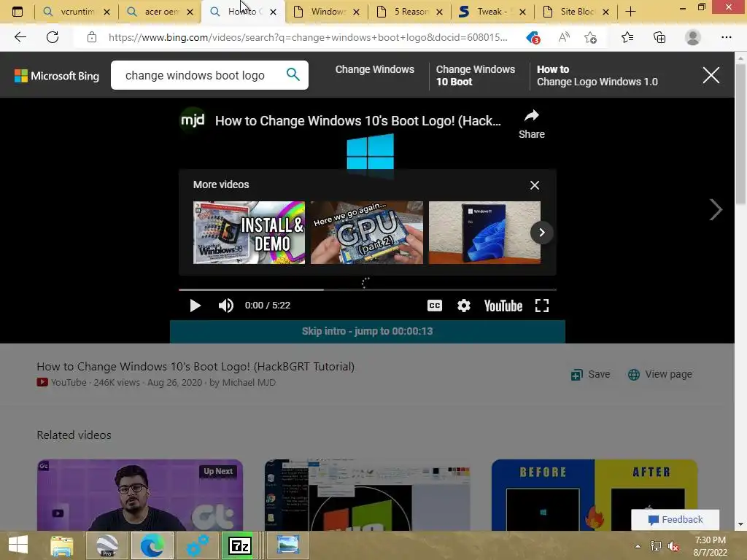Share the video via Share arrow
Viewport: 747px width, 560px height.
coord(532,124)
